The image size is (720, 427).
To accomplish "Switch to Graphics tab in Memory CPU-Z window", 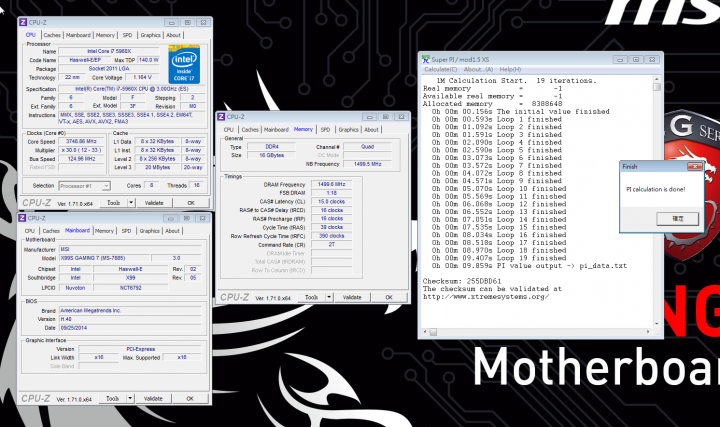I will 348,129.
